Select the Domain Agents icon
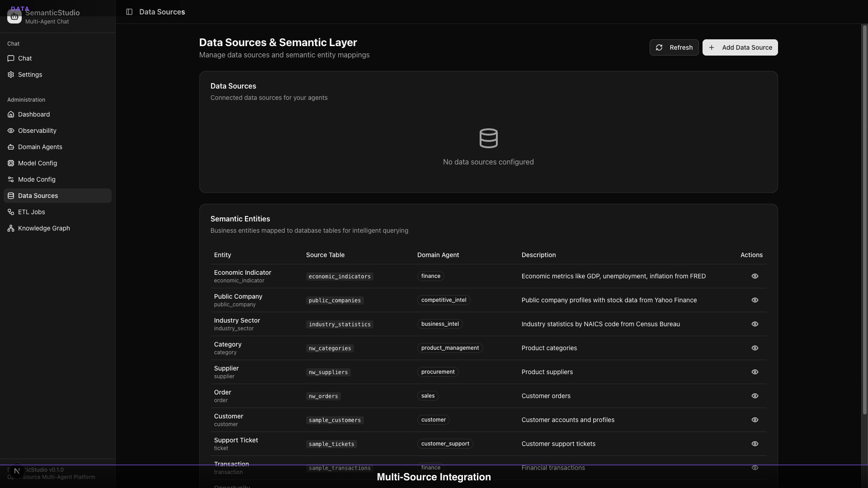Image resolution: width=868 pixels, height=488 pixels. [10, 147]
